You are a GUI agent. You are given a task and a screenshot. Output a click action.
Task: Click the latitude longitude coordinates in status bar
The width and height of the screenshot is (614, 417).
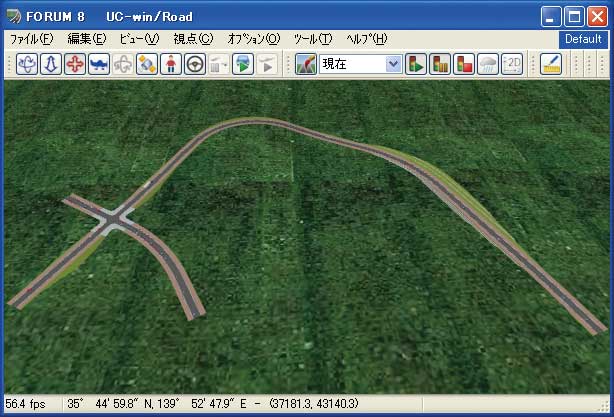point(213,404)
